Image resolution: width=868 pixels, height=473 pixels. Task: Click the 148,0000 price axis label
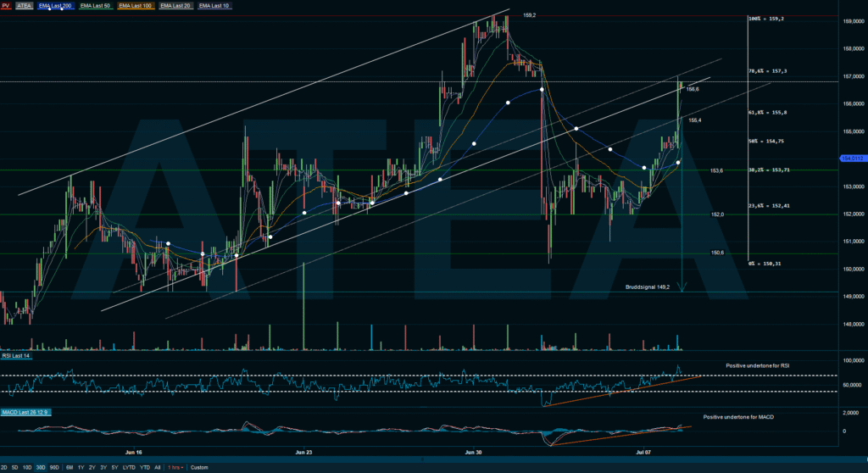[854, 324]
